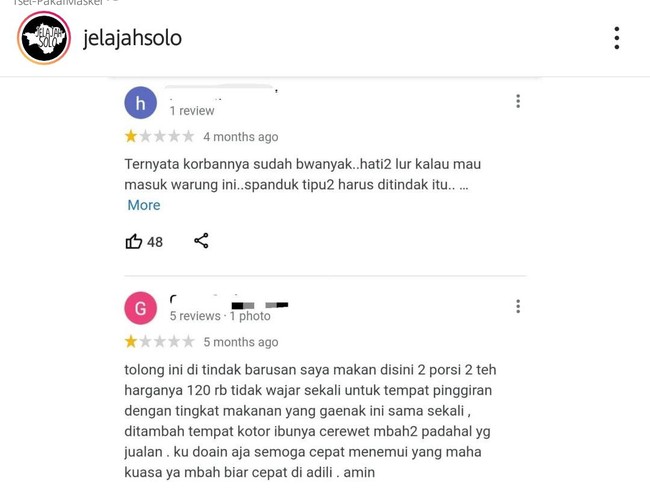Click the 48 likes count

[x=155, y=242]
